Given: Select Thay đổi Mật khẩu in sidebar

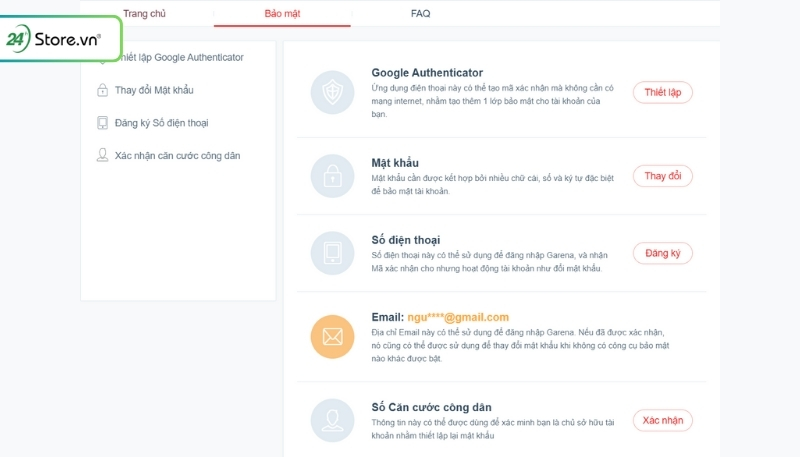Looking at the screenshot, I should (154, 91).
